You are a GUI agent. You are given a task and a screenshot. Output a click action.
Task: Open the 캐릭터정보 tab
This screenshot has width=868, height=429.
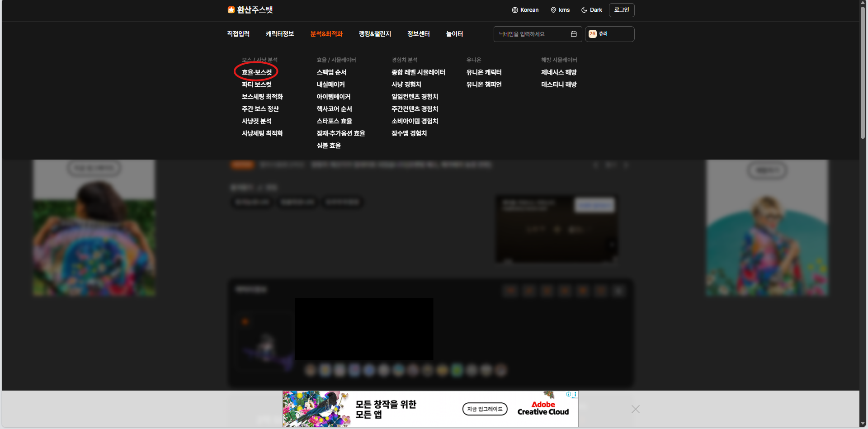pos(279,33)
